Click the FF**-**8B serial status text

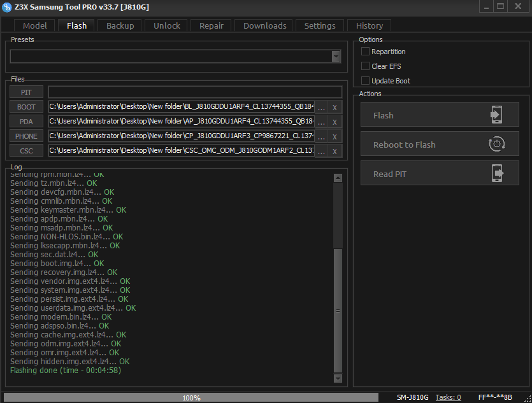[495, 397]
